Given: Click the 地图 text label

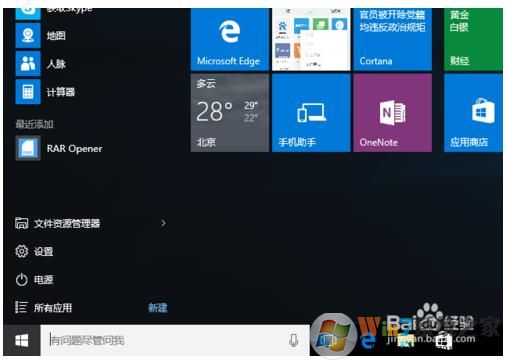Looking at the screenshot, I should click(x=56, y=36).
